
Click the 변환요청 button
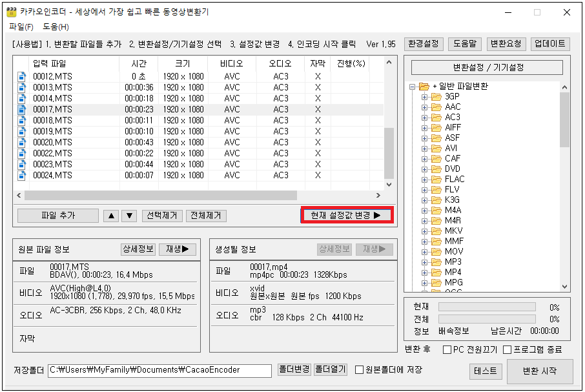(x=506, y=44)
